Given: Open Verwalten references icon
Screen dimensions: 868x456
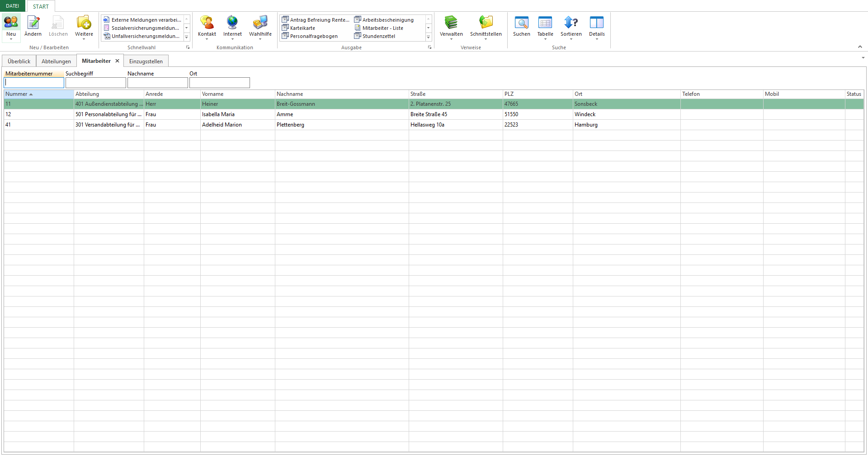Looking at the screenshot, I should click(x=451, y=22).
